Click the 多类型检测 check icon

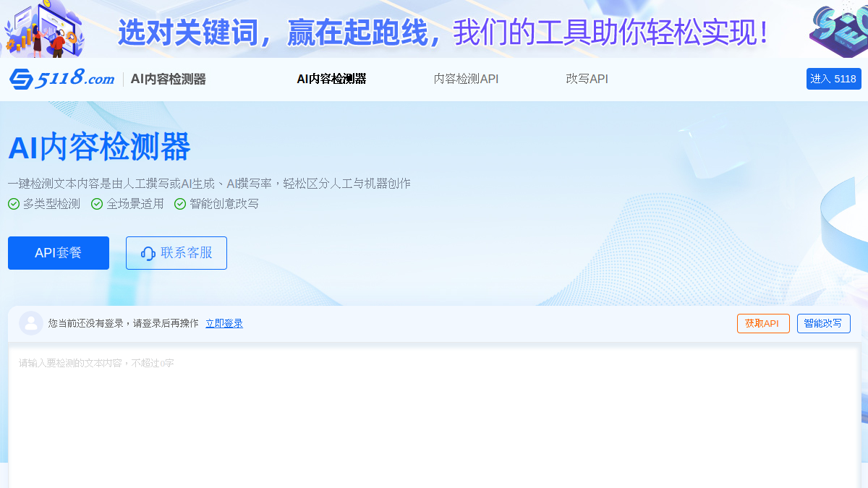[14, 204]
